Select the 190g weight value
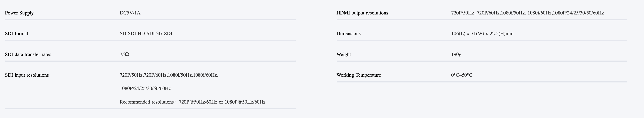The width and height of the screenshot is (644, 118). (x=456, y=54)
